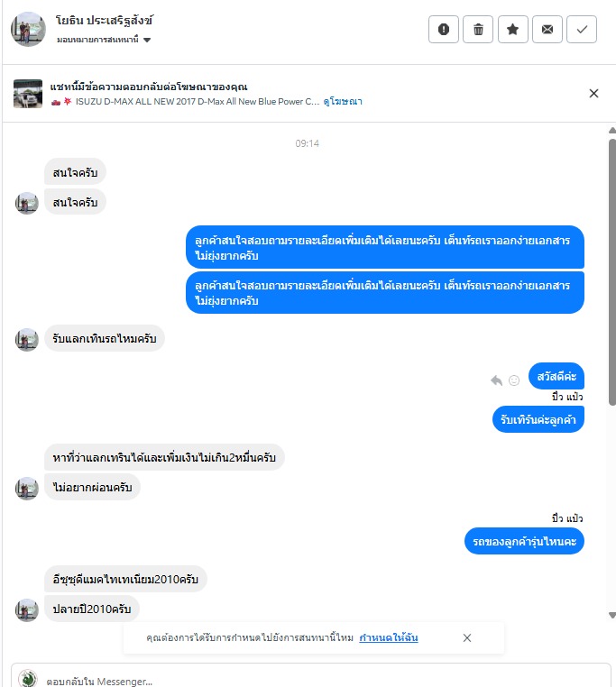Dismiss the ad reply banner

pos(593,94)
